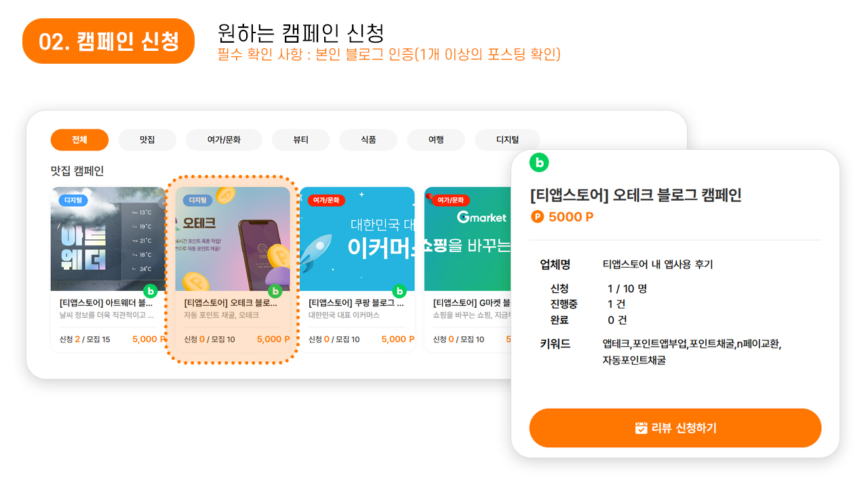Click the green blog icon on the 쿠팡 card
This screenshot has width=868, height=488.
point(399,291)
